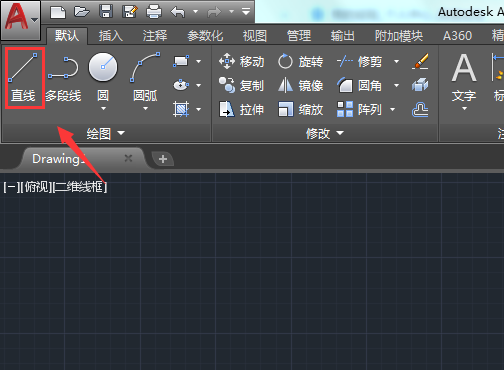Click the Save As icon
504x370 pixels.
coord(130,12)
